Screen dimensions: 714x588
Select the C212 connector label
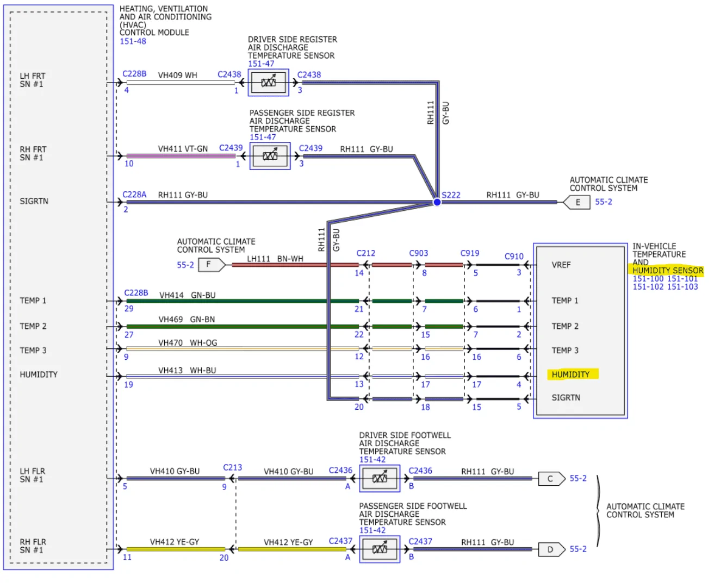tap(365, 253)
